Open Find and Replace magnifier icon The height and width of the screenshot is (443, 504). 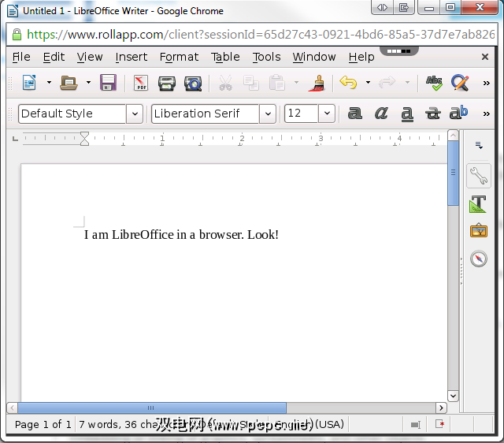click(x=460, y=83)
